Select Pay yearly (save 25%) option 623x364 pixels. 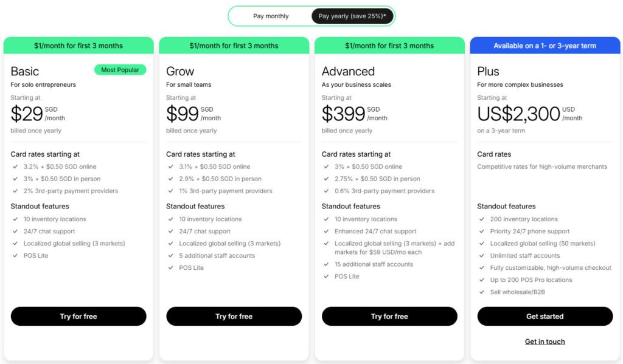pos(352,16)
